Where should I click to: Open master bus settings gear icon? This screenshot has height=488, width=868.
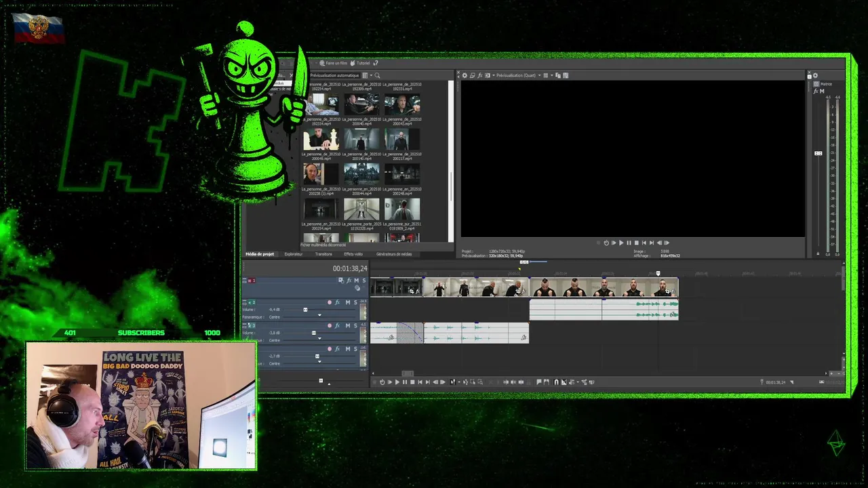click(815, 75)
